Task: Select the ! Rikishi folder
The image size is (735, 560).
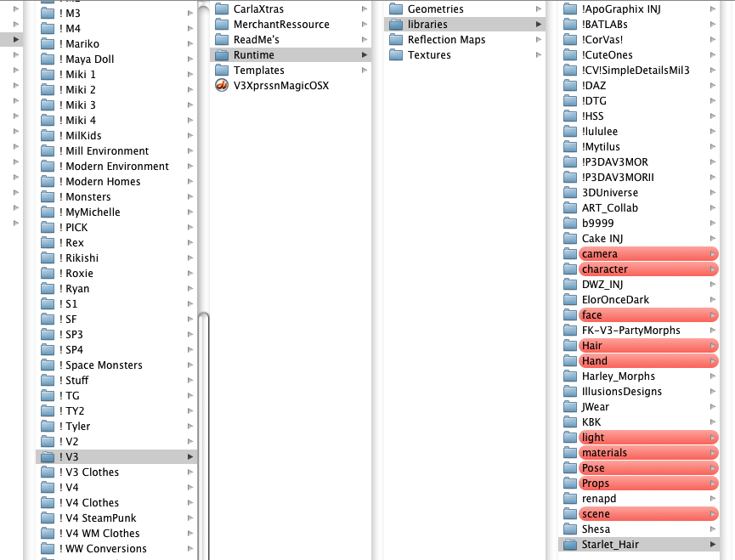Action: click(116, 258)
